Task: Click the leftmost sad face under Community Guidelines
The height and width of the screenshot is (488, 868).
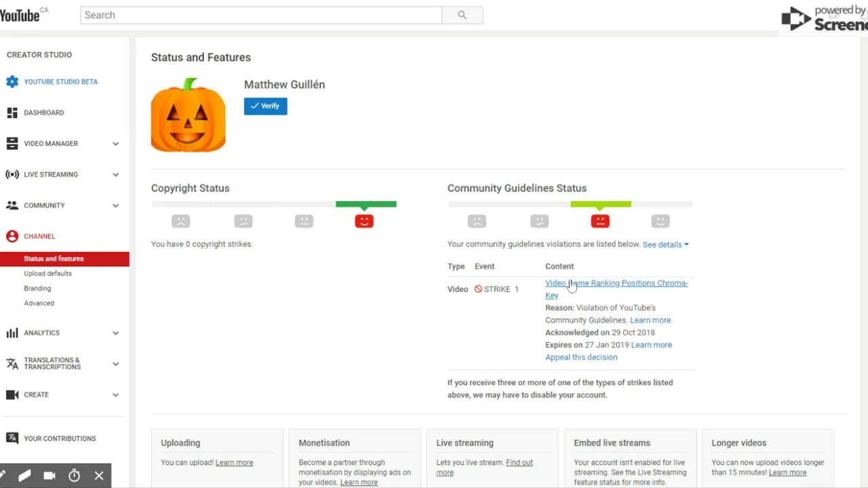Action: pos(477,221)
